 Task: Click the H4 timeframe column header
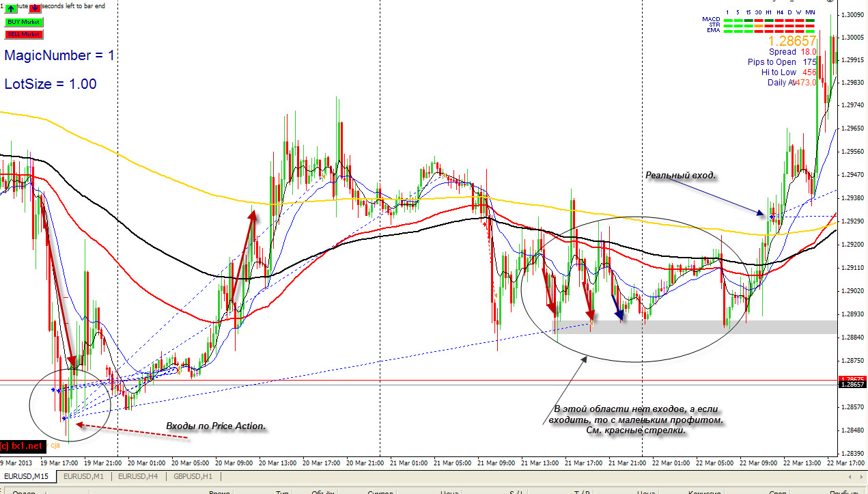click(x=780, y=12)
